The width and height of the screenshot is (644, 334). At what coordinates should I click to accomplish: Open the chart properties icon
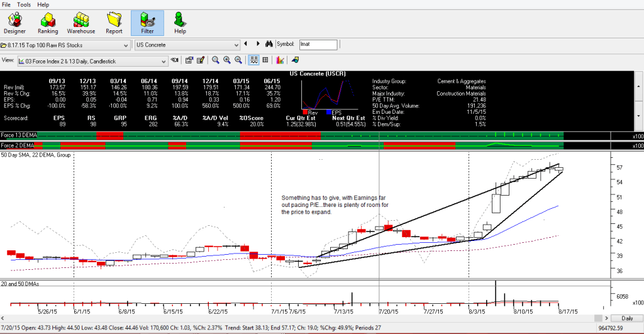[x=189, y=60]
